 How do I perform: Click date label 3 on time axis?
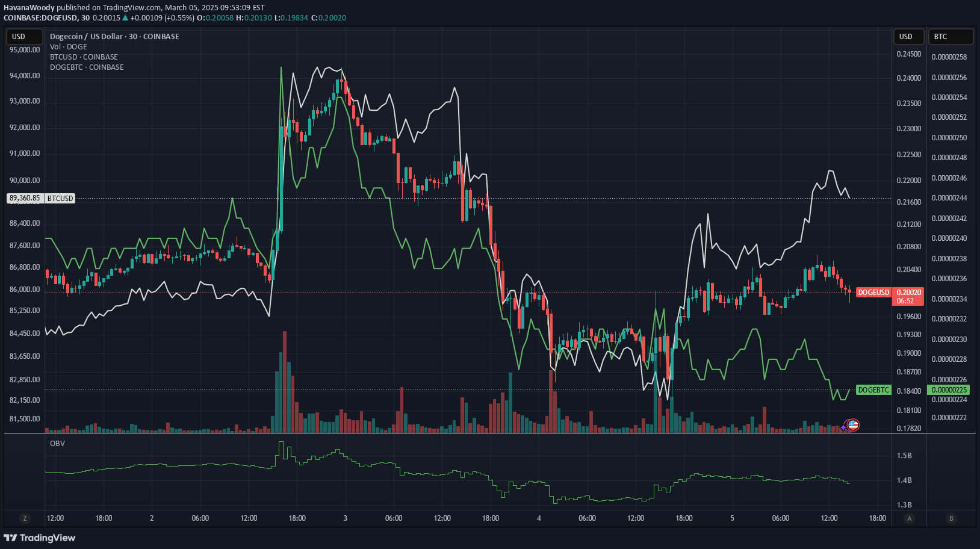tap(345, 518)
